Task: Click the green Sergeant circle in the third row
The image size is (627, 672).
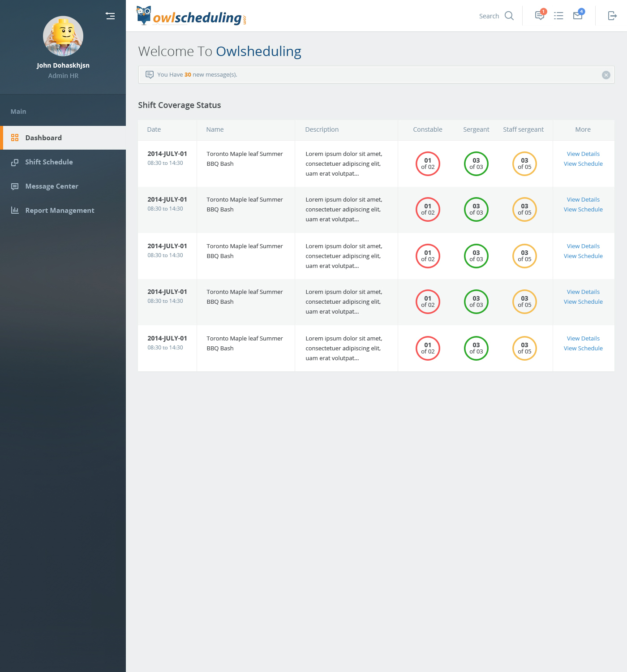Action: pos(476,256)
